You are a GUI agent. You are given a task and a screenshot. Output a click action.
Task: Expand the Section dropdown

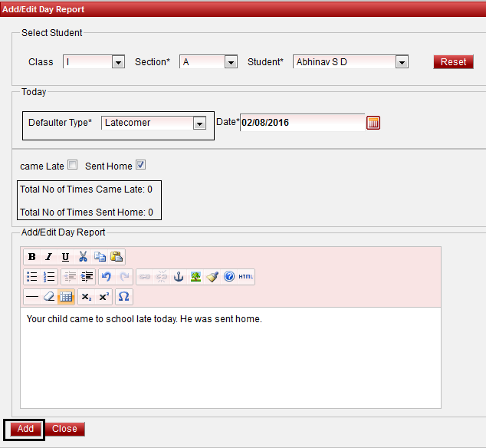pos(231,62)
